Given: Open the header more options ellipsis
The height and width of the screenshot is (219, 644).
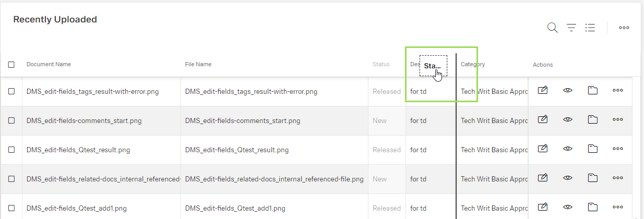Looking at the screenshot, I should tap(624, 28).
